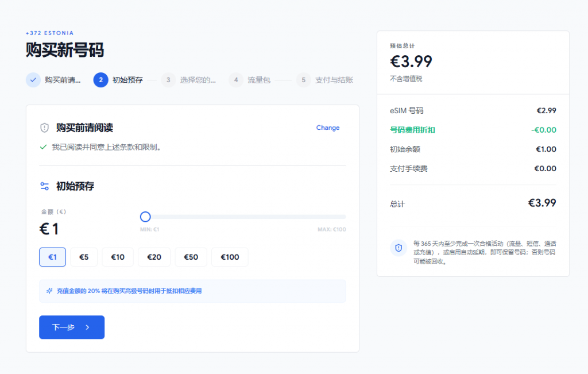This screenshot has height=374, width=588.
Task: Go to step 3 选择您的
Action: [x=188, y=80]
